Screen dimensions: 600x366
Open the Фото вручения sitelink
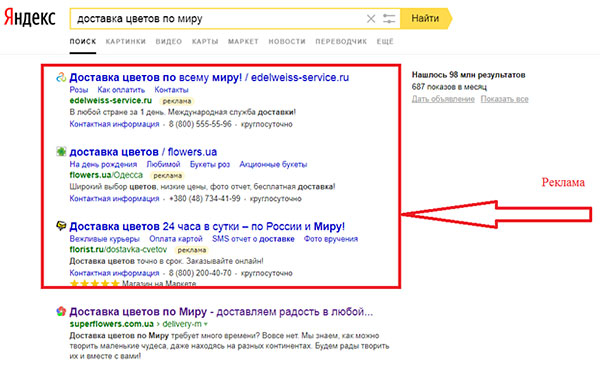coord(331,239)
